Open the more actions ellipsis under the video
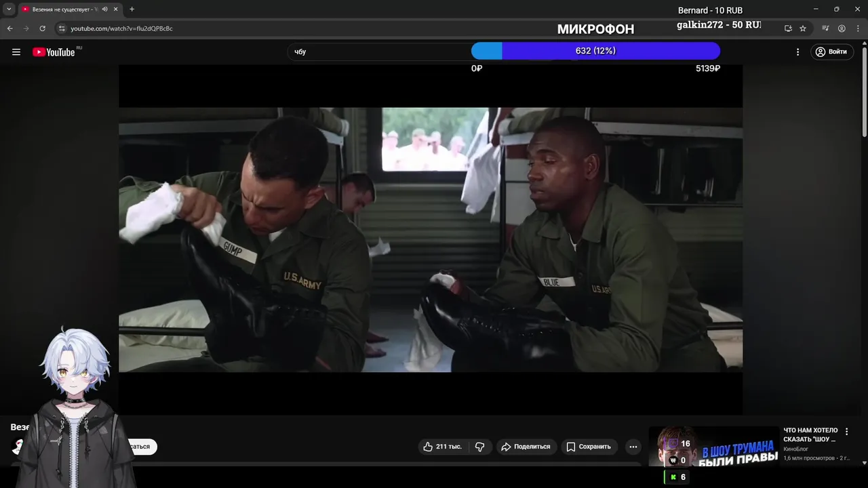This screenshot has height=488, width=868. pyautogui.click(x=633, y=447)
